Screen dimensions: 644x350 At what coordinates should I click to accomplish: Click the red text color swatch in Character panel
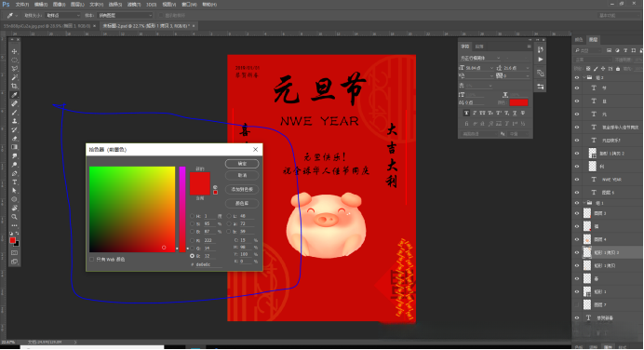tap(518, 102)
